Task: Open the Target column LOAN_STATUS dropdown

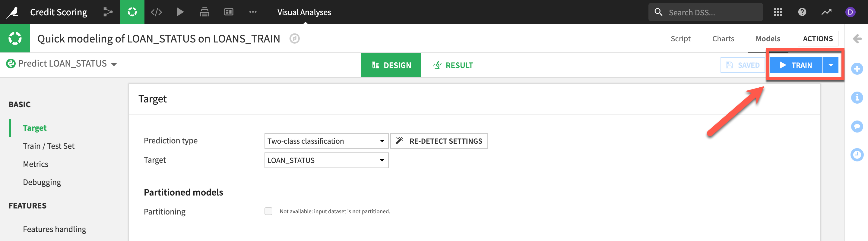Action: (326, 160)
